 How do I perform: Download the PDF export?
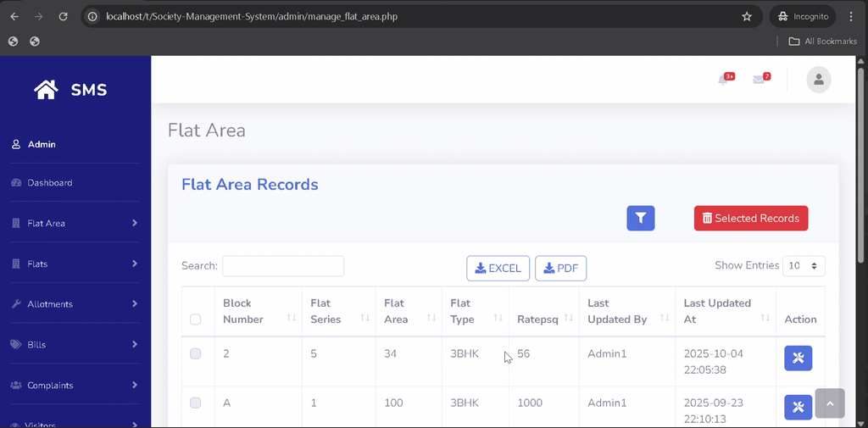561,269
